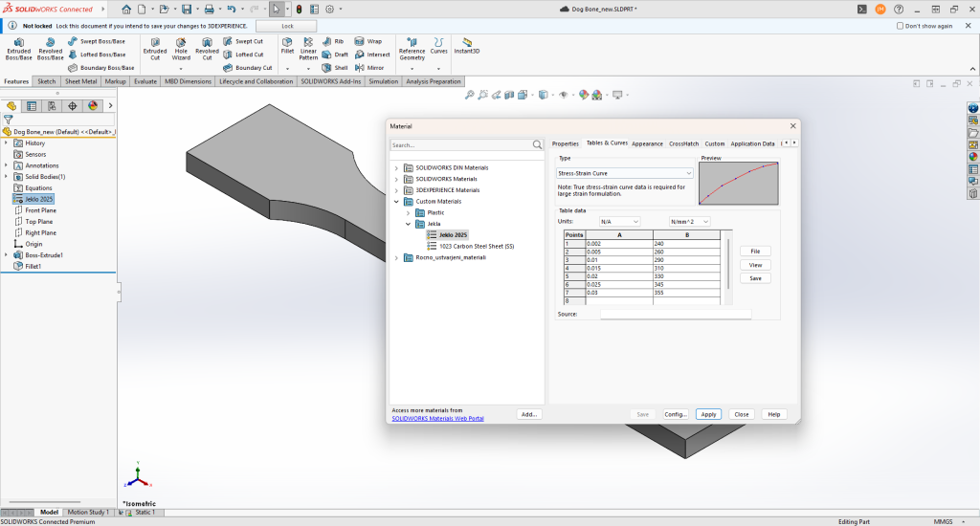Click the Close button in Material dialog
Image resolution: width=980 pixels, height=526 pixels.
(742, 414)
